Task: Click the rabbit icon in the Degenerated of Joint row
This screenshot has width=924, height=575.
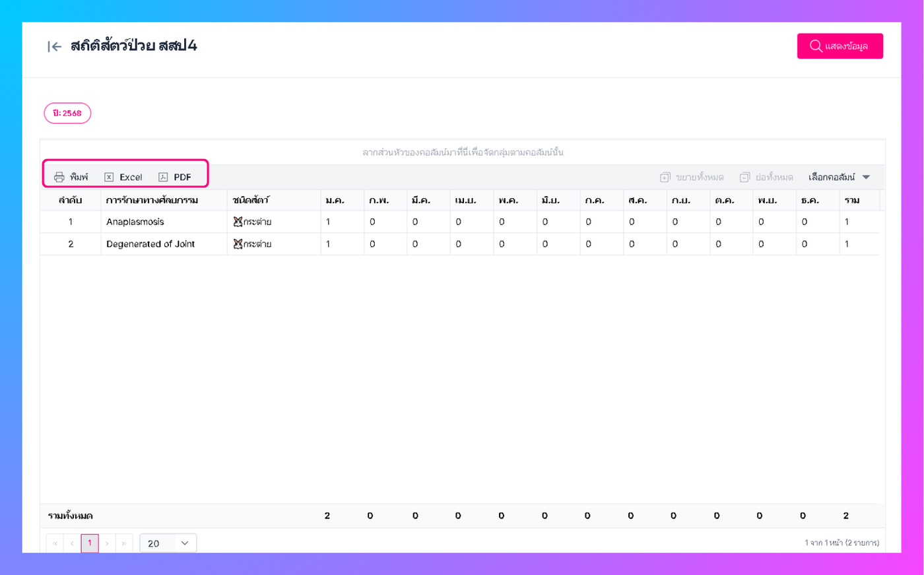Action: click(238, 244)
